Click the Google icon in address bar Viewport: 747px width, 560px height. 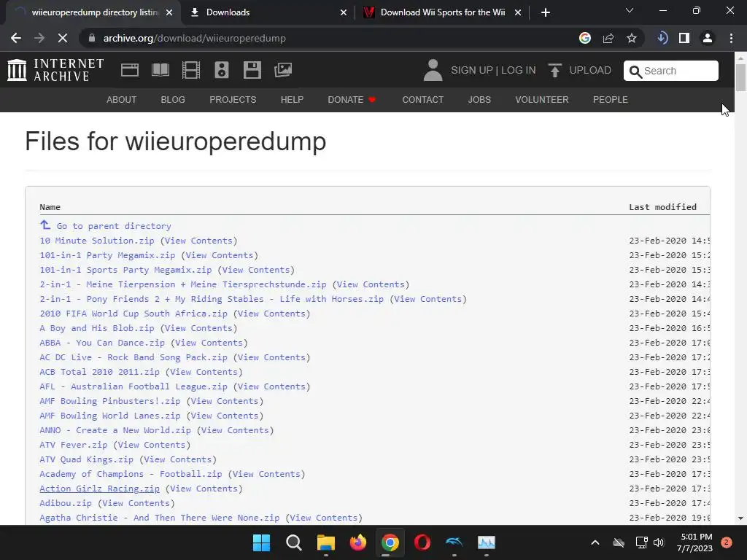point(585,38)
